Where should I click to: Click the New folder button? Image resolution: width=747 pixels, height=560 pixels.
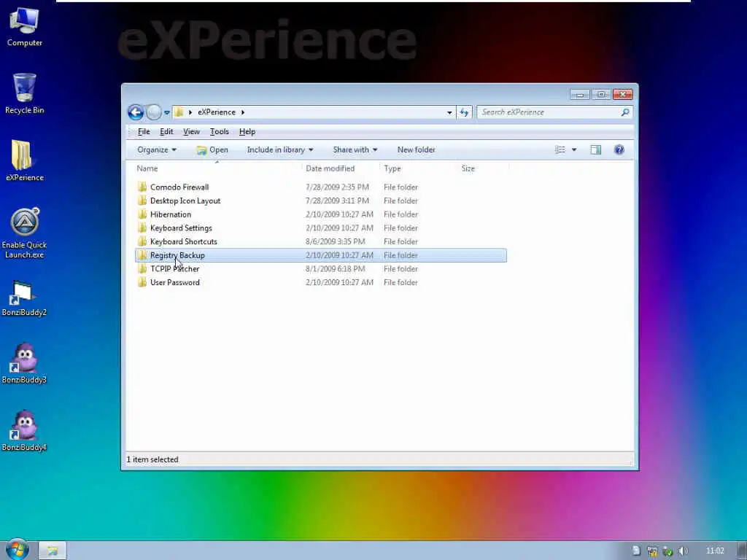point(416,149)
